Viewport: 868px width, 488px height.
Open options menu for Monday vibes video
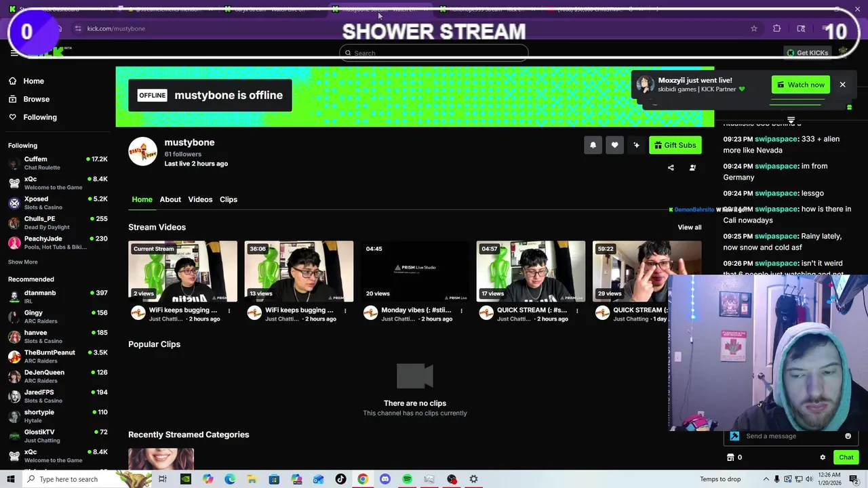[461, 310]
